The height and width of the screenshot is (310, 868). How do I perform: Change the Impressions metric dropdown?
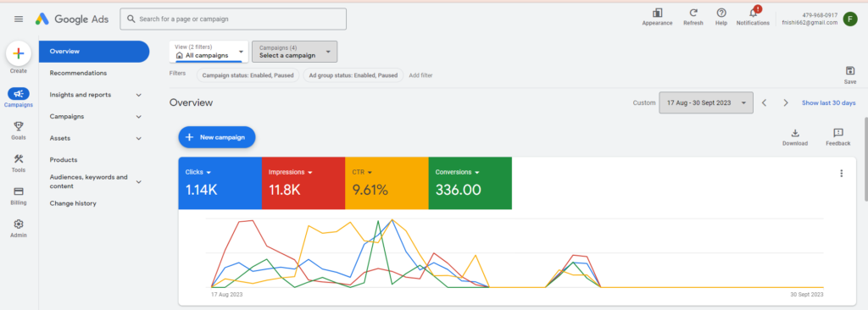291,172
